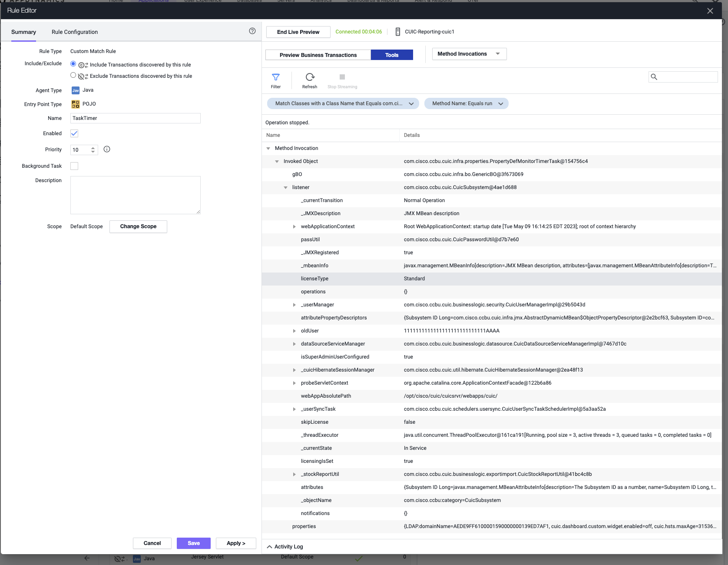Click the Details column header

560,135
